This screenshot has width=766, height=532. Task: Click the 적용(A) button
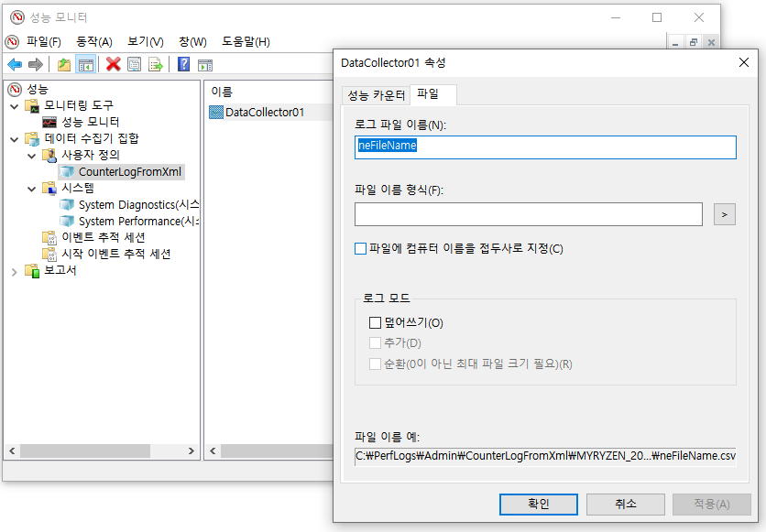tap(712, 505)
